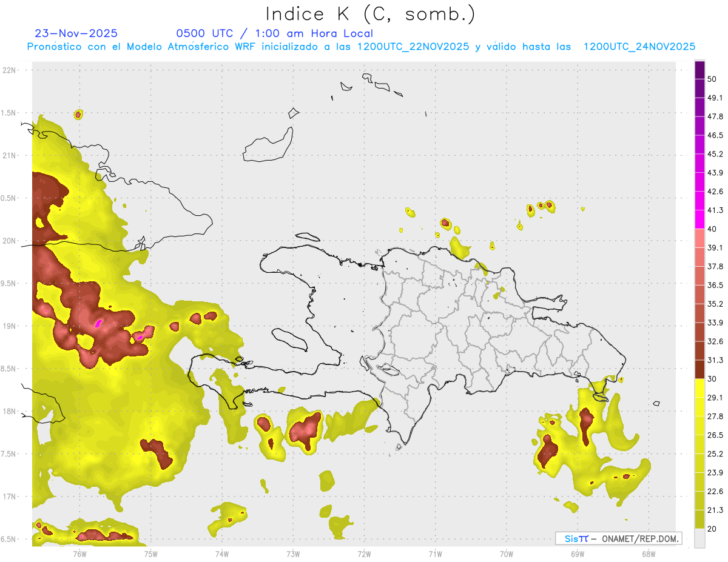Click the '21N' latitude label
728x562 pixels.
9,155
